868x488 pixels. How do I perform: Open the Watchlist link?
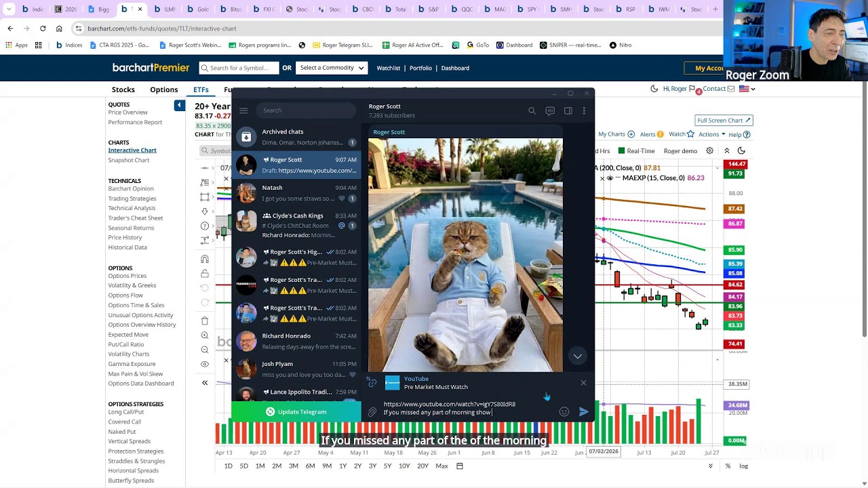pos(389,68)
